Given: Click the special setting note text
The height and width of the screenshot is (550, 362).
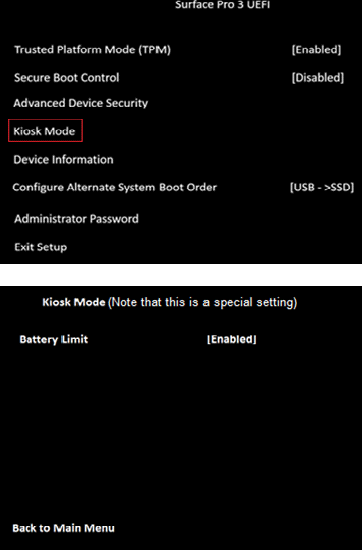Looking at the screenshot, I should point(202,302).
